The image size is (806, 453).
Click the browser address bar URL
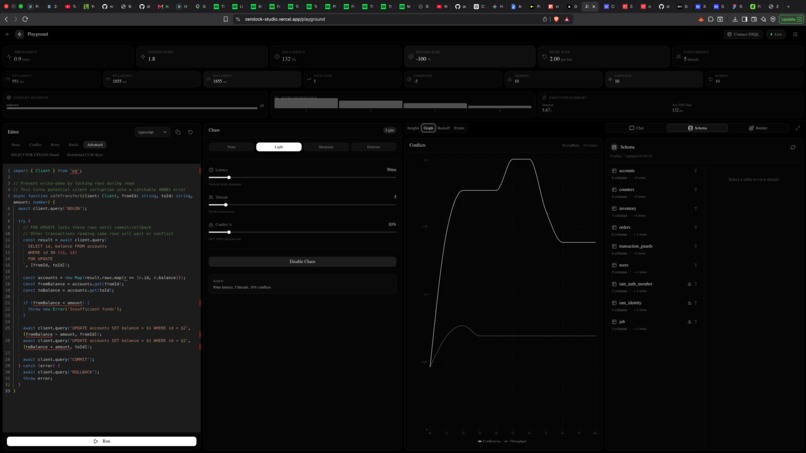[x=284, y=19]
